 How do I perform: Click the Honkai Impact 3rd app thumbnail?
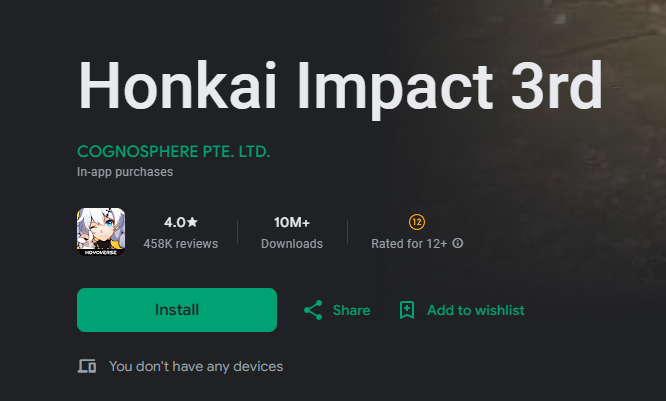pyautogui.click(x=101, y=231)
